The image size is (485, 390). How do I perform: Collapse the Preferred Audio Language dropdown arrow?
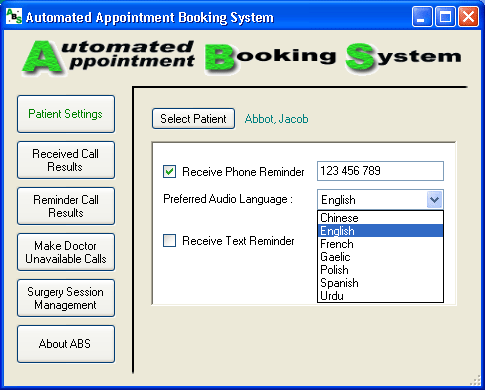click(434, 199)
